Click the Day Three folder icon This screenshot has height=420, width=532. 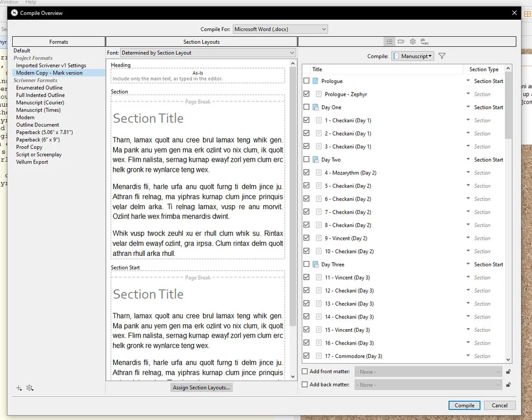315,264
